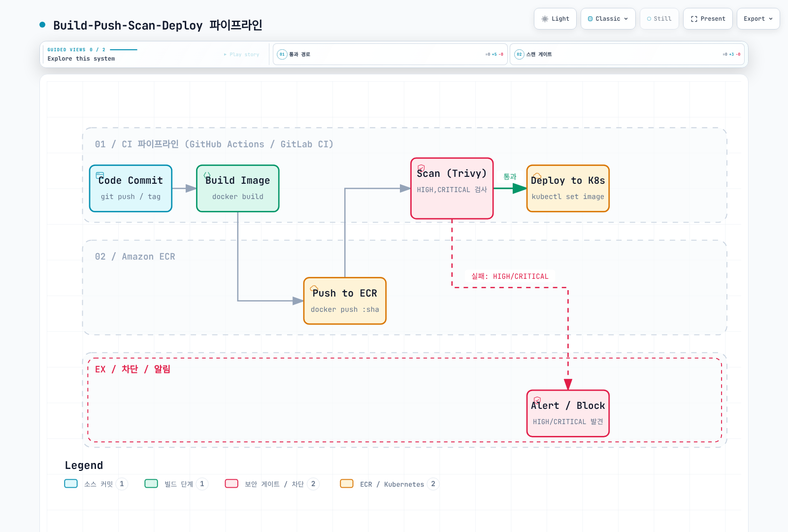Click the fullscreen icon in Present button
This screenshot has width=788, height=532.
[694, 19]
